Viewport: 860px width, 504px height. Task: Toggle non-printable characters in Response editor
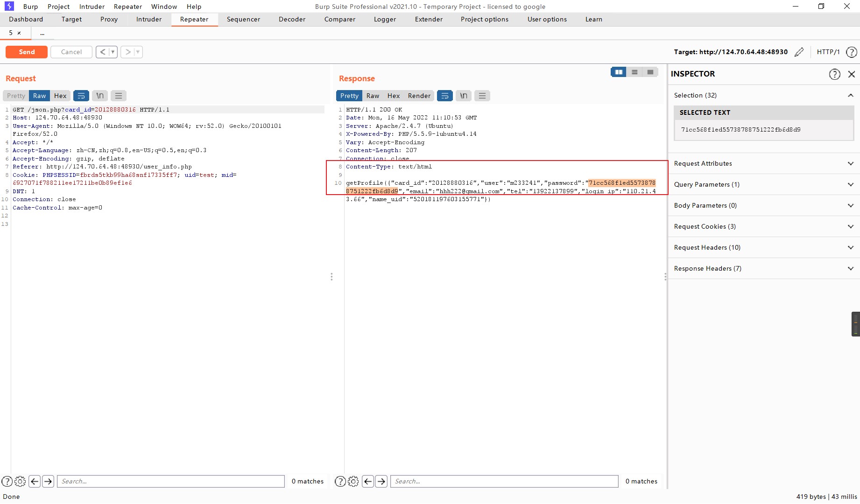coord(464,96)
